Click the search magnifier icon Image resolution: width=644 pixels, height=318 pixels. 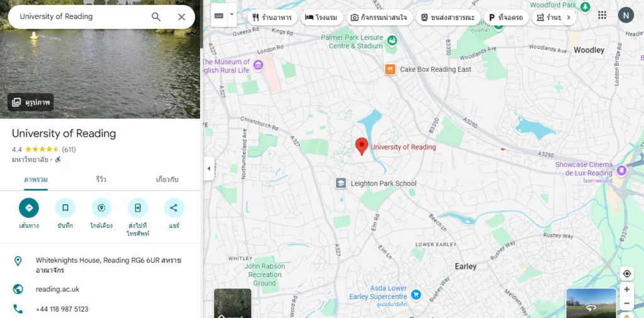pyautogui.click(x=156, y=17)
